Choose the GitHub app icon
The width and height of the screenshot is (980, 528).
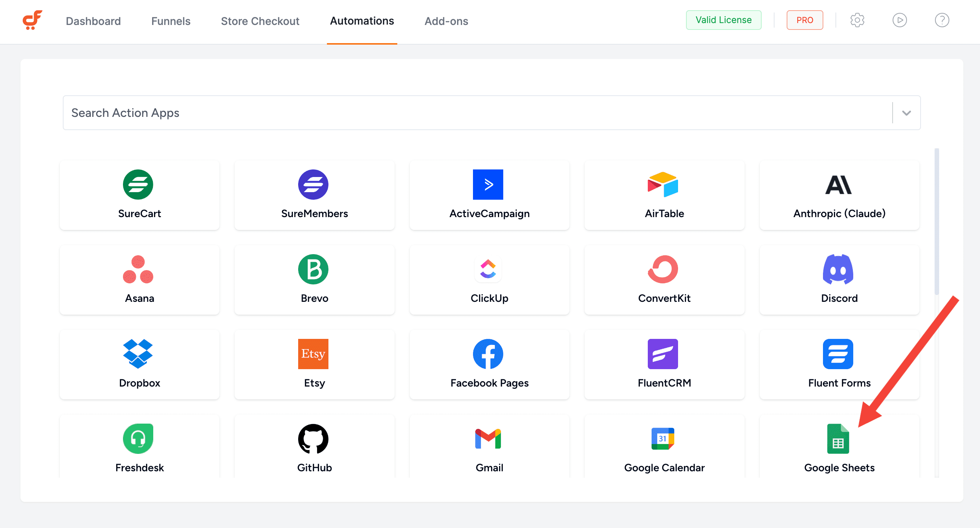point(313,439)
